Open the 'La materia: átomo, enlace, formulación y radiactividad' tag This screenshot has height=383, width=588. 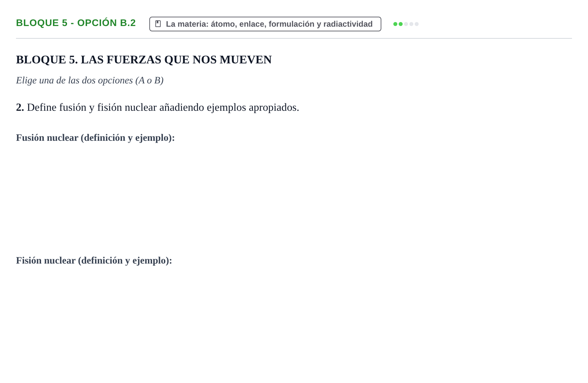tap(265, 24)
